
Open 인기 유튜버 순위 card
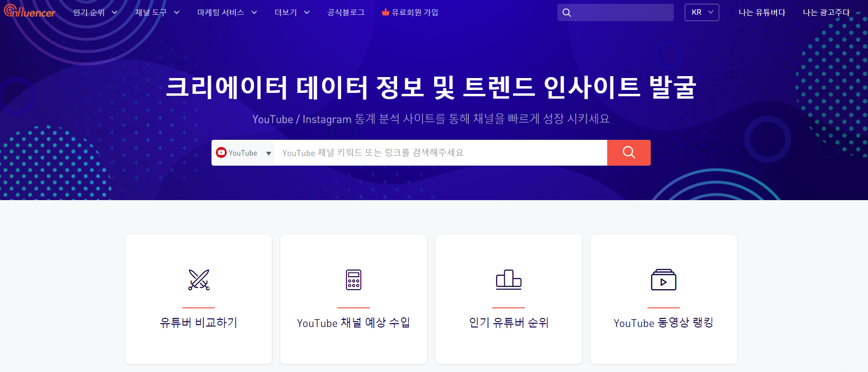[509, 299]
